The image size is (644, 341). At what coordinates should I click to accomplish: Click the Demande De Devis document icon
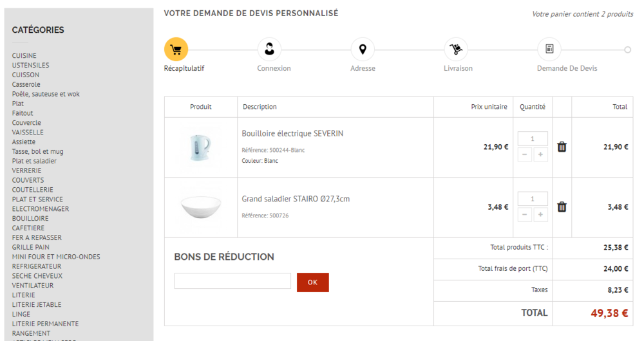[x=549, y=49]
